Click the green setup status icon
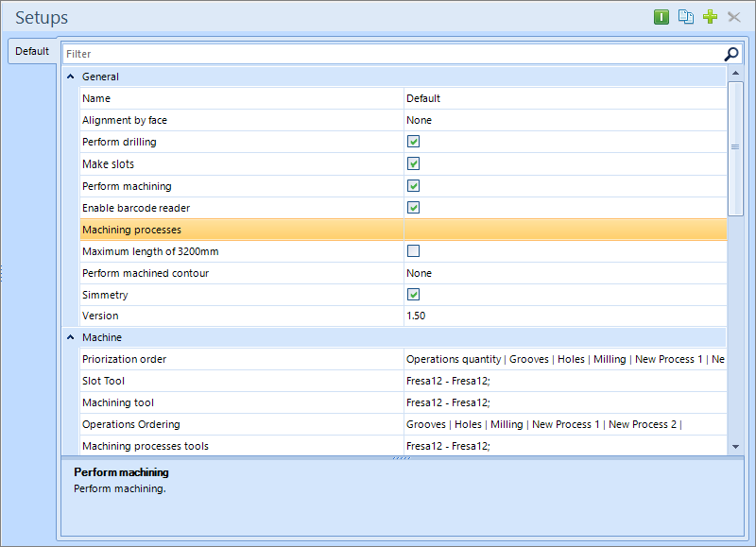The height and width of the screenshot is (547, 756). coord(661,17)
